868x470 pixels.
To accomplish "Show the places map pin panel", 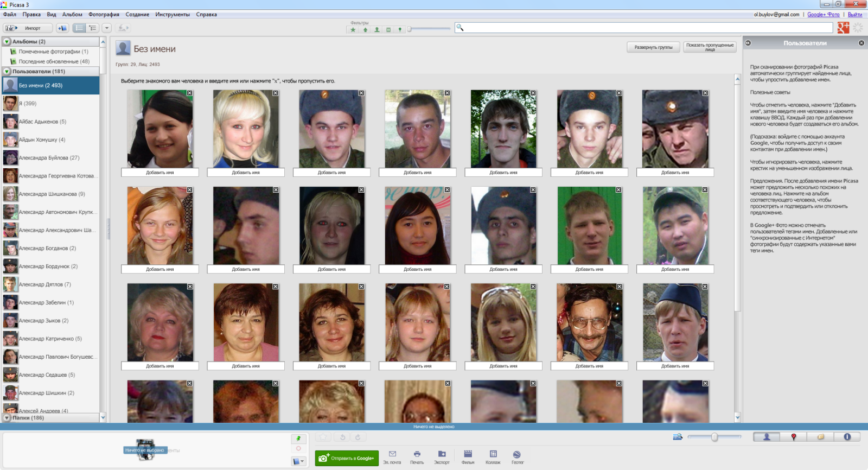I will [x=793, y=437].
